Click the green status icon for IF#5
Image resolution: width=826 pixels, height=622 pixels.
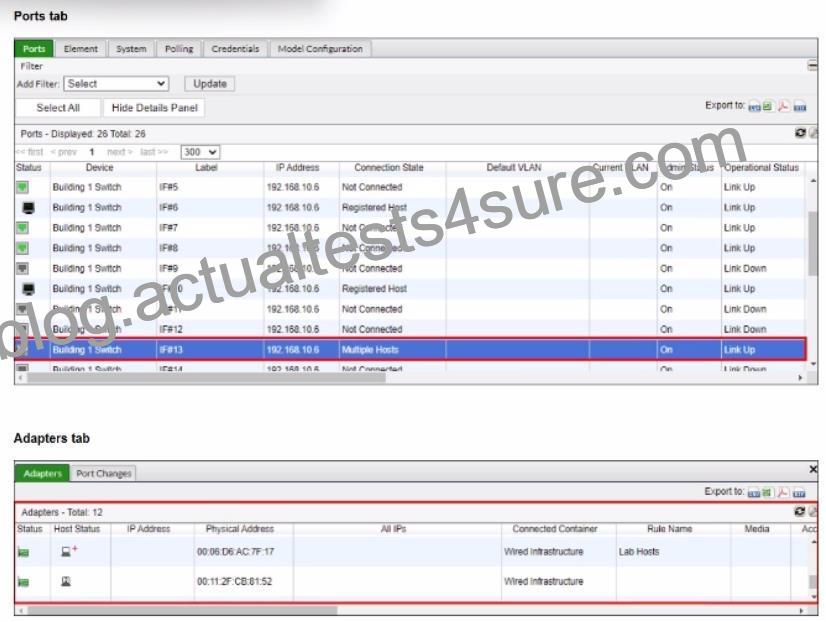[x=23, y=187]
